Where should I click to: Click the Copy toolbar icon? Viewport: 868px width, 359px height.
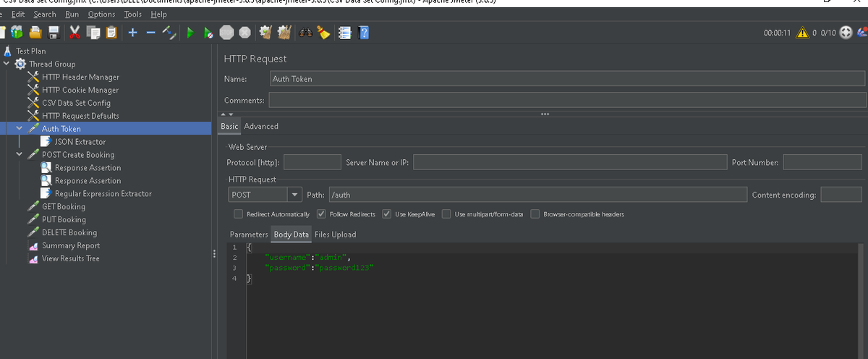[93, 33]
